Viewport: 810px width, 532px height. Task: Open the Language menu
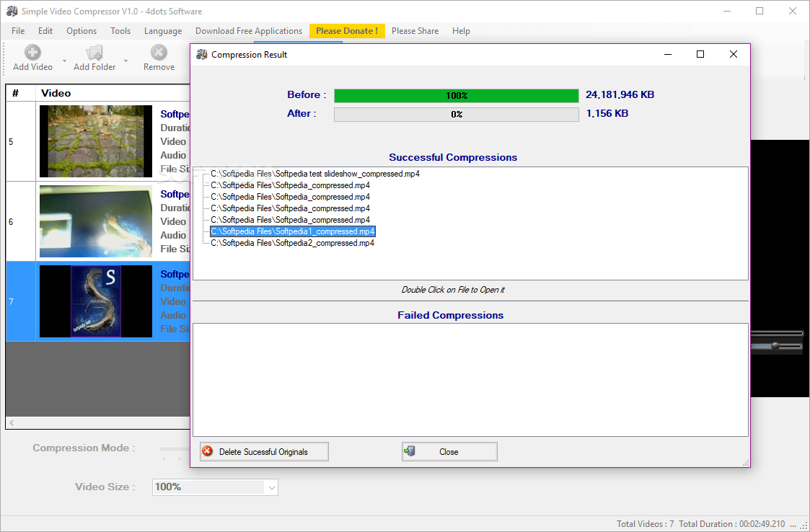(x=162, y=30)
